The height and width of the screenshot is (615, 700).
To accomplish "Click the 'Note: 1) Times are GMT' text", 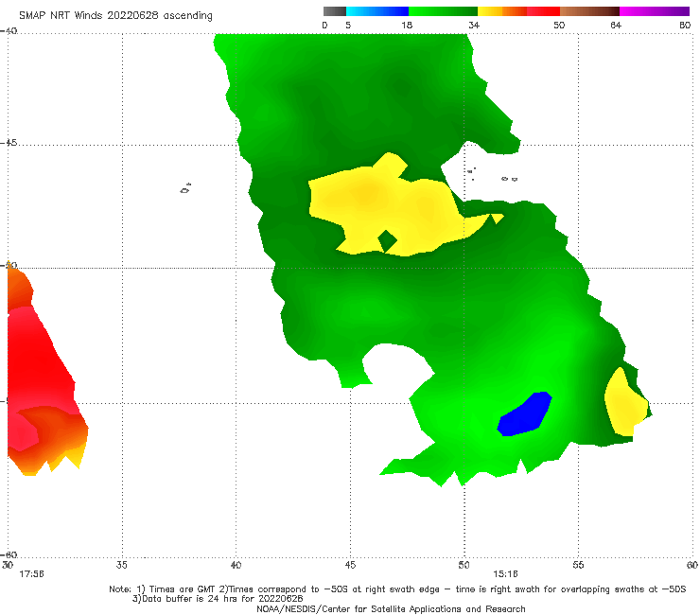I will (164, 589).
